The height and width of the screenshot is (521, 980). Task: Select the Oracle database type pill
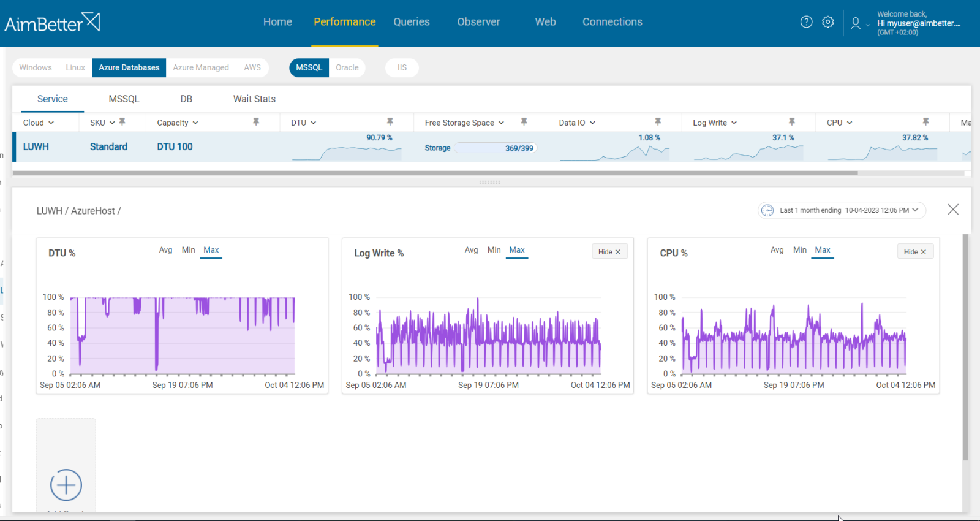click(347, 67)
